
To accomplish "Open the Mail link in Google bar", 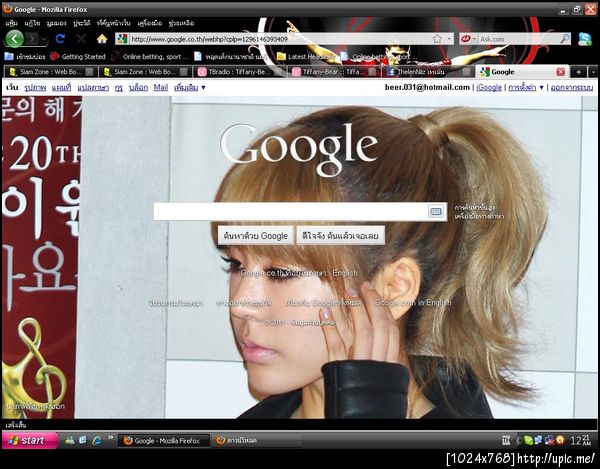I will coord(161,88).
